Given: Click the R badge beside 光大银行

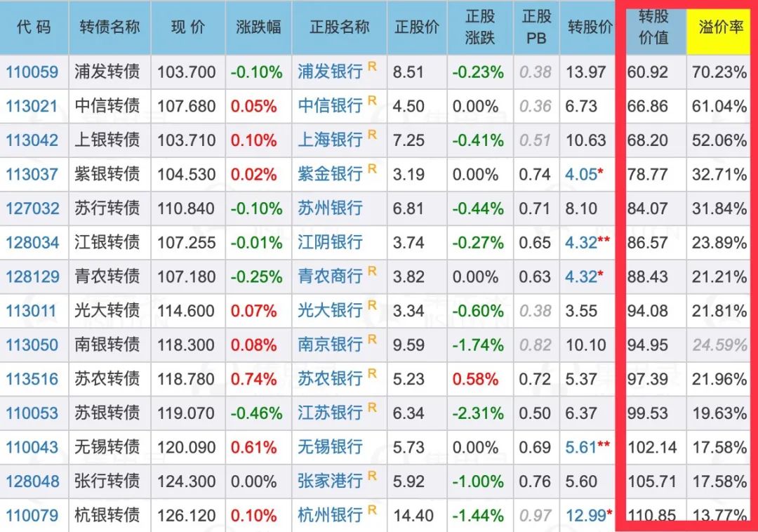Looking at the screenshot, I should tap(372, 305).
